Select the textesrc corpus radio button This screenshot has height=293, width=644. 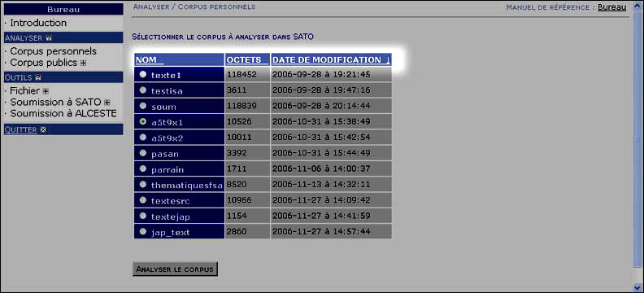coord(142,200)
